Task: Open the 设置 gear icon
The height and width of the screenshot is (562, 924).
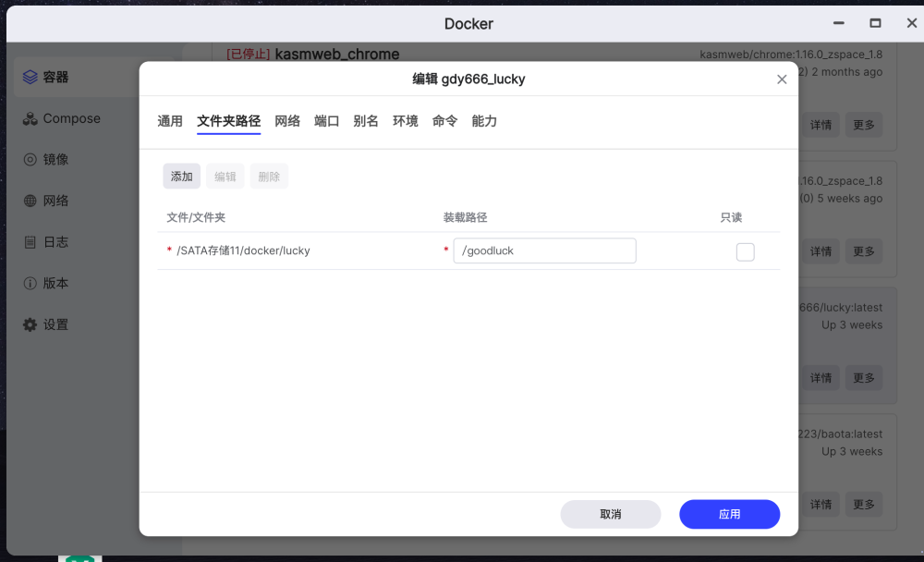Action: [30, 325]
